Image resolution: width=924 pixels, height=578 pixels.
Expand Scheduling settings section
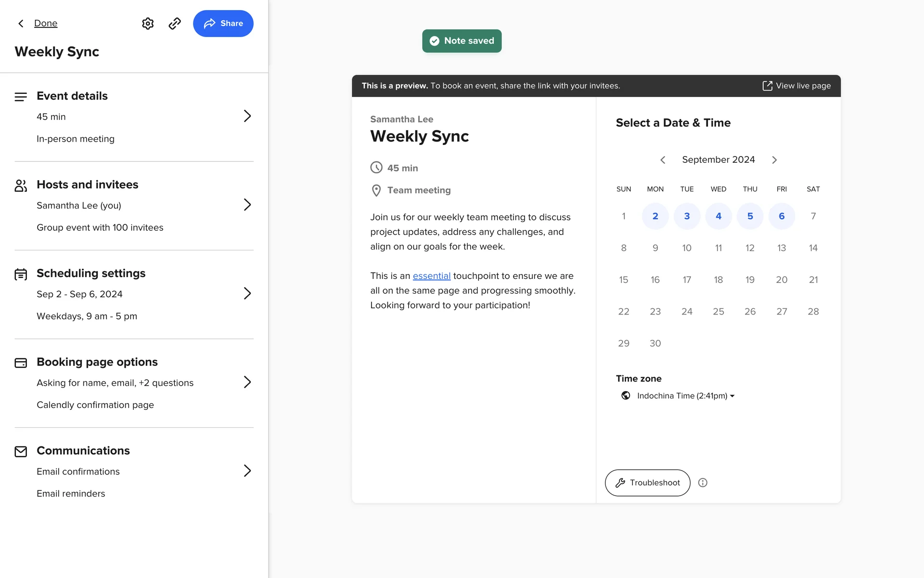click(x=247, y=293)
